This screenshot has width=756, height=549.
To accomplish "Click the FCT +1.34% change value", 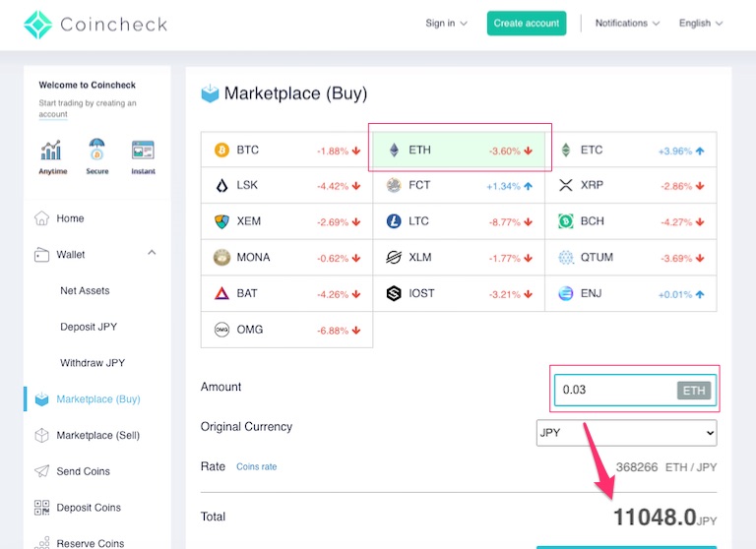I will (503, 186).
